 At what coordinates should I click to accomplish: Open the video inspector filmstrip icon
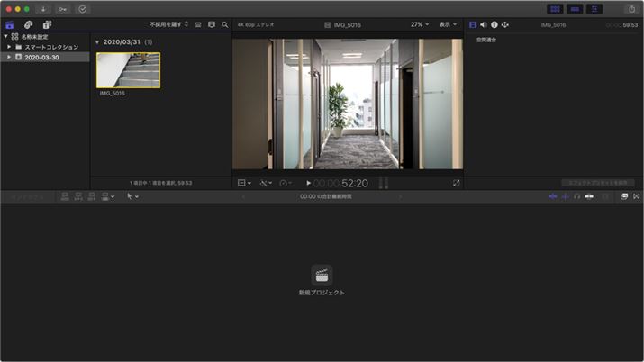click(x=473, y=24)
